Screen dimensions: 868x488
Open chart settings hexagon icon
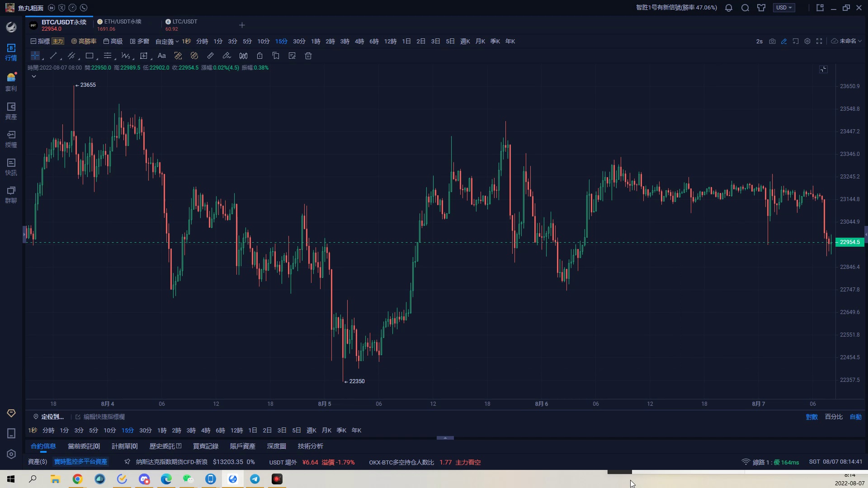(807, 41)
